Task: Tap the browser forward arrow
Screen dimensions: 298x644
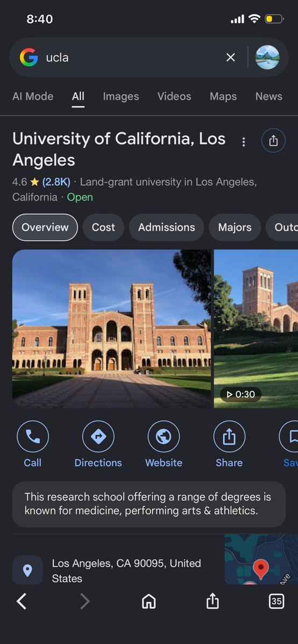Action: point(84,602)
